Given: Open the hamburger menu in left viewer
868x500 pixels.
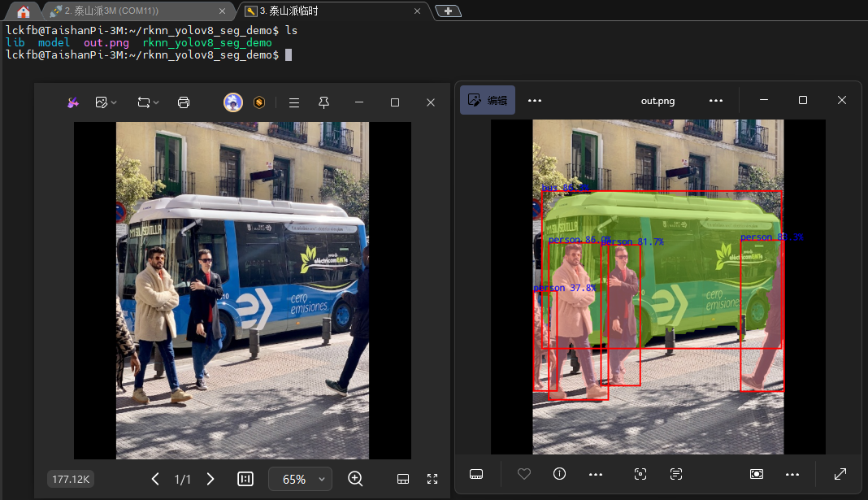Looking at the screenshot, I should coord(294,102).
